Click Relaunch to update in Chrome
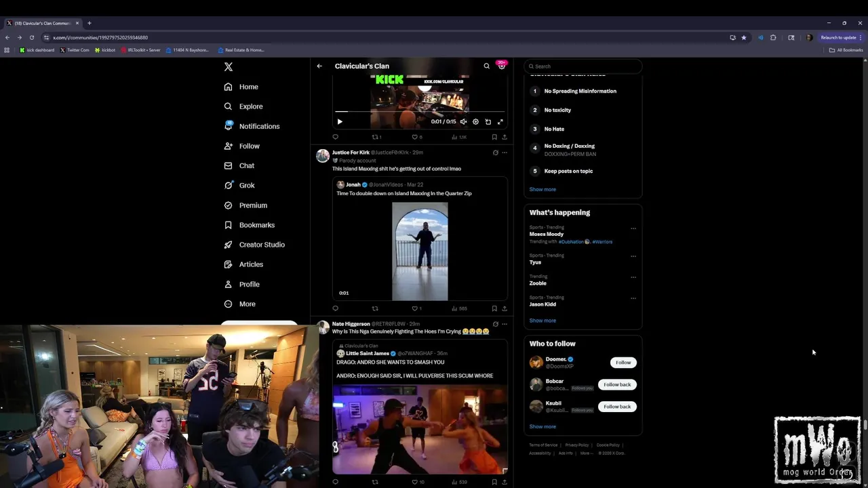Viewport: 868px width, 488px height. coord(840,37)
